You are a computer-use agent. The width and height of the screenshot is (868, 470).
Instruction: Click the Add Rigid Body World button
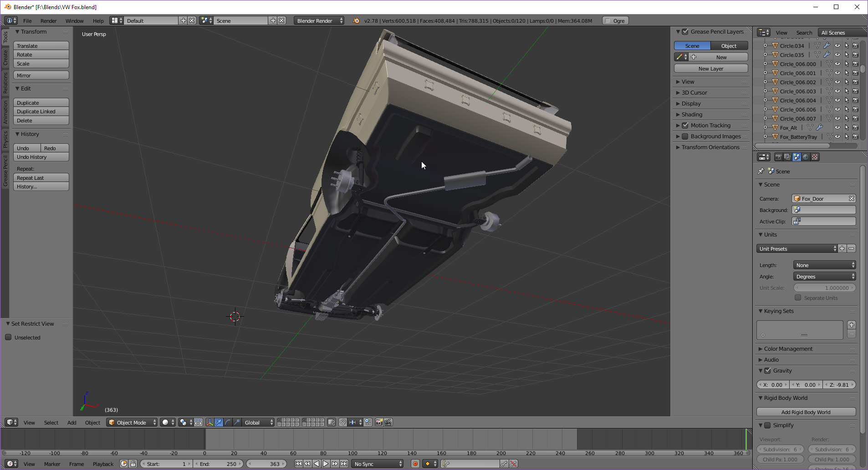(806, 412)
